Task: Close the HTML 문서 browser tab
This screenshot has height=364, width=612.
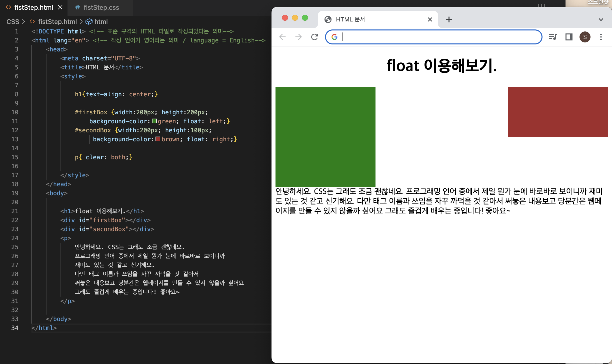Action: click(x=430, y=19)
